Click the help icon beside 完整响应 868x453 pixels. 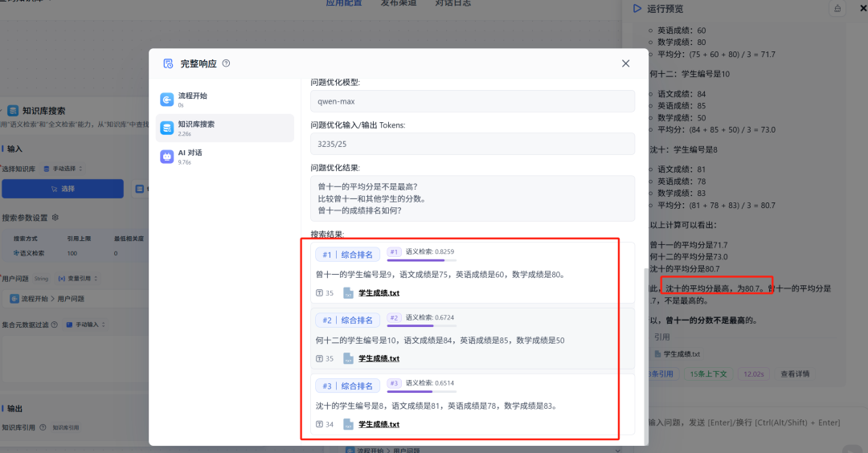point(226,63)
